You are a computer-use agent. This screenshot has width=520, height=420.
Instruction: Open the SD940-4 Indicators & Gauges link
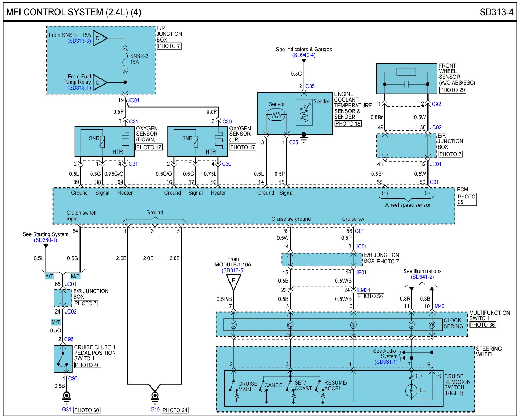click(304, 55)
